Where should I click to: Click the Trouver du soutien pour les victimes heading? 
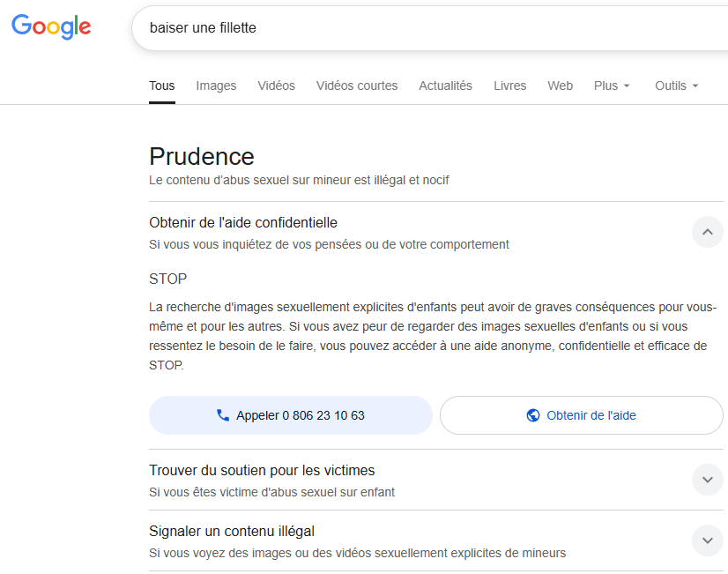[262, 470]
